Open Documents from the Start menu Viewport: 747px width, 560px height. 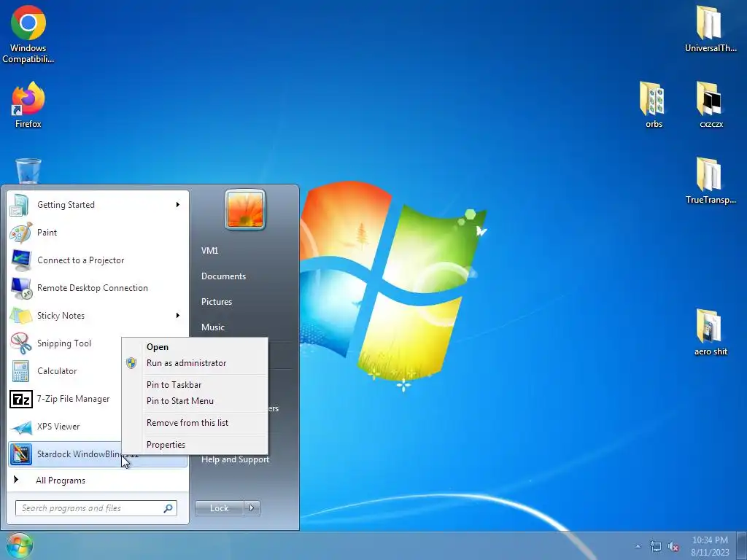tap(223, 276)
